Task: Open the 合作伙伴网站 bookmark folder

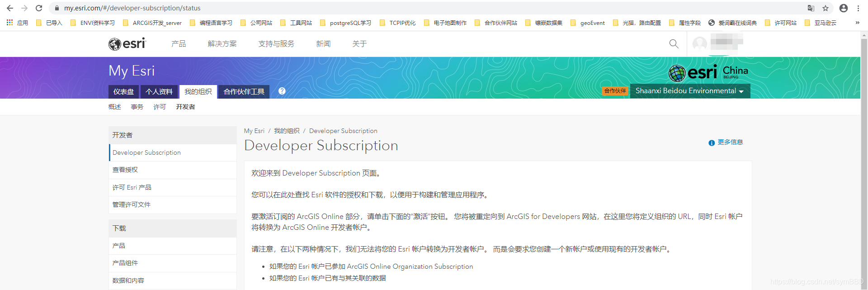Action: tap(496, 23)
